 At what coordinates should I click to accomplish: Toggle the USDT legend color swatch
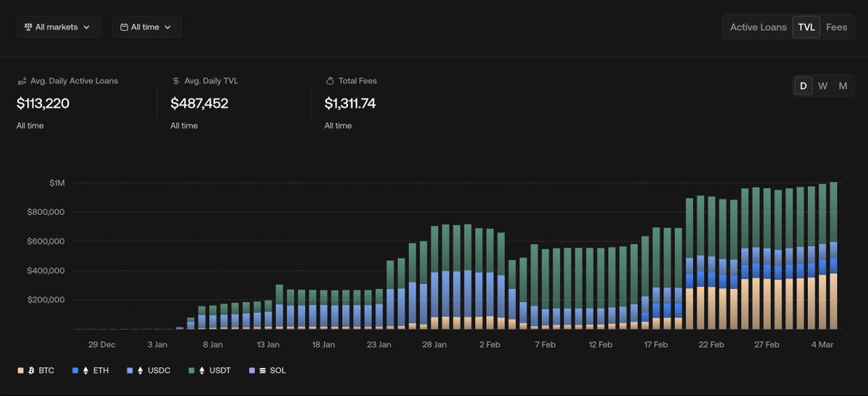[x=191, y=370]
